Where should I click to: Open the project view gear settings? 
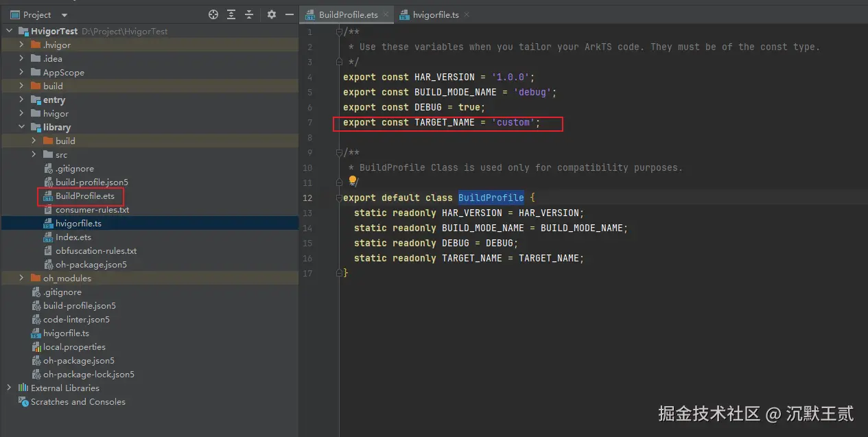(272, 14)
